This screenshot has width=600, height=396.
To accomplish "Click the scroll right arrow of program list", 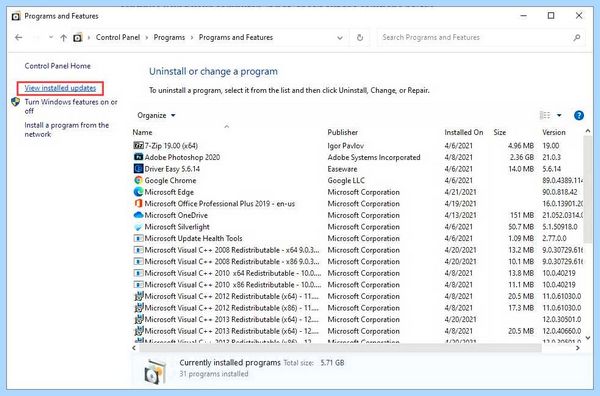I will pyautogui.click(x=577, y=348).
